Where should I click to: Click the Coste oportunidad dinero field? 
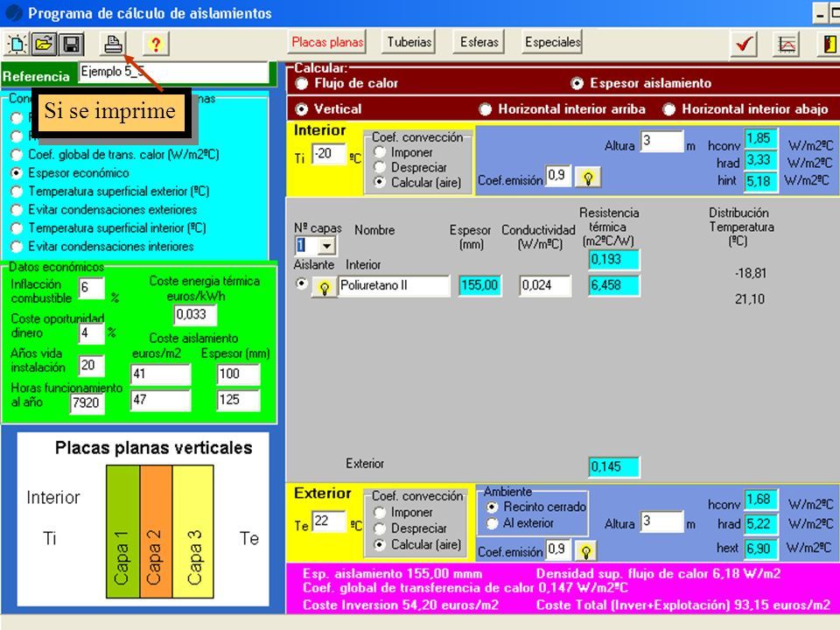(x=91, y=333)
